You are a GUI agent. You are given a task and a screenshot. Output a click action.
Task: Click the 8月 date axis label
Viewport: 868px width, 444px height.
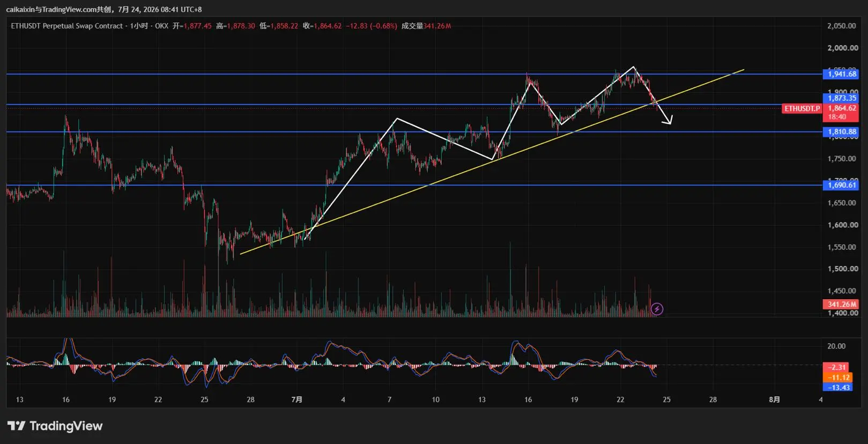tap(774, 399)
